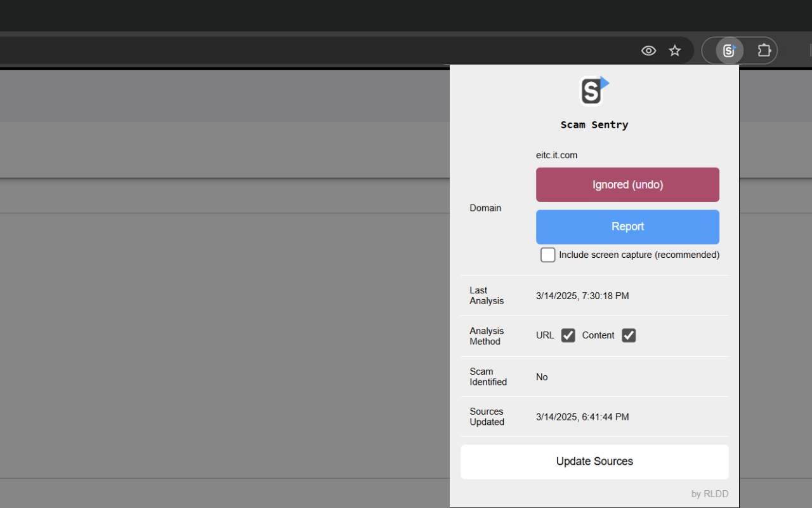Click the Sources Updated label

487,417
